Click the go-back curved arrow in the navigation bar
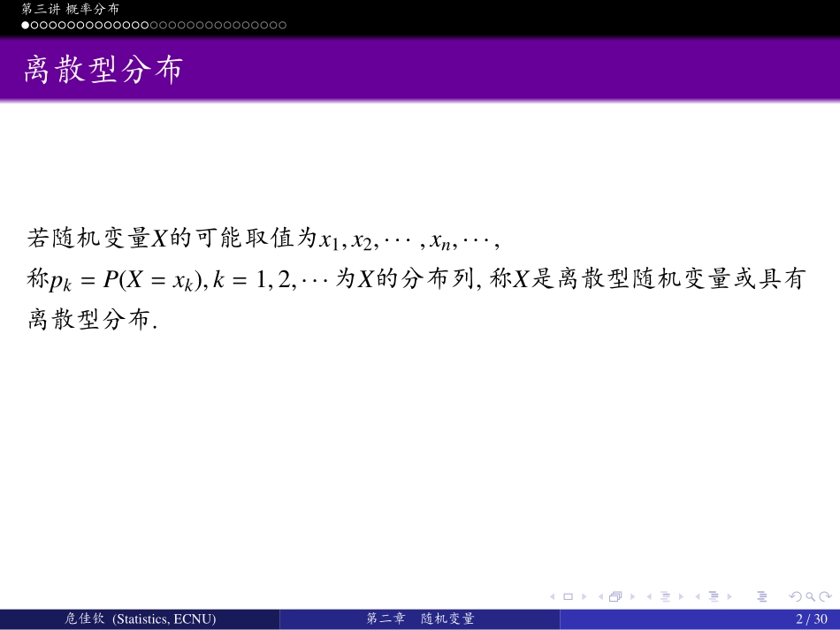 (x=796, y=596)
